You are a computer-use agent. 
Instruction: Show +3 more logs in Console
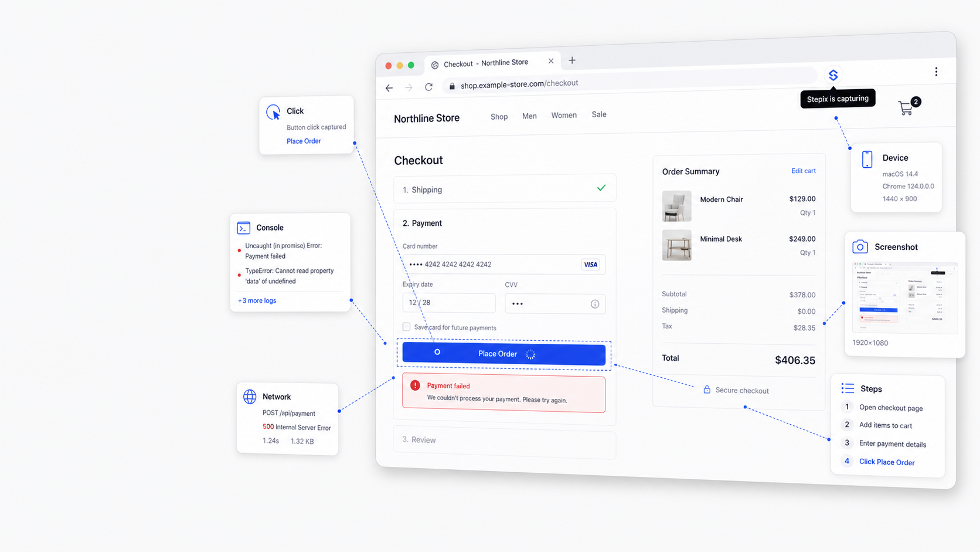pos(257,300)
